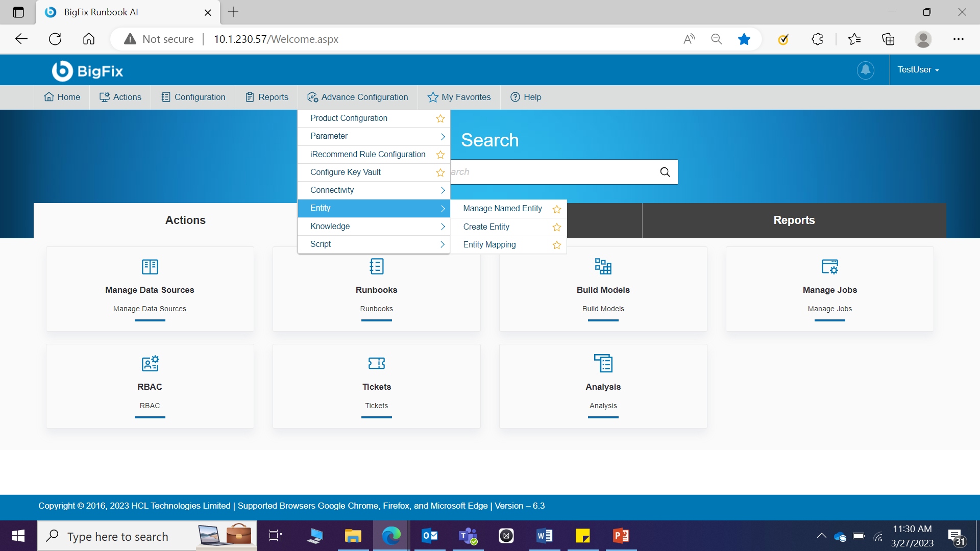Open the Manage Data Sources tile icon
Screen dimensions: 980x551
tap(150, 266)
